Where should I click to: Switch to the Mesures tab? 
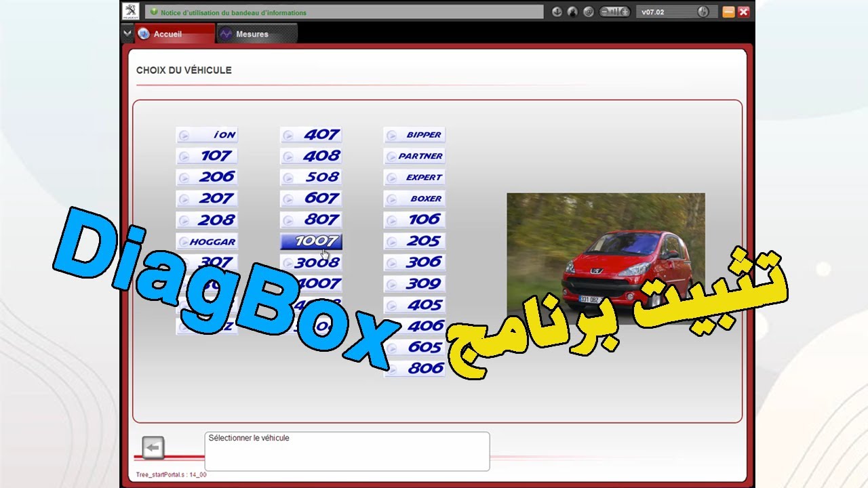[x=257, y=34]
